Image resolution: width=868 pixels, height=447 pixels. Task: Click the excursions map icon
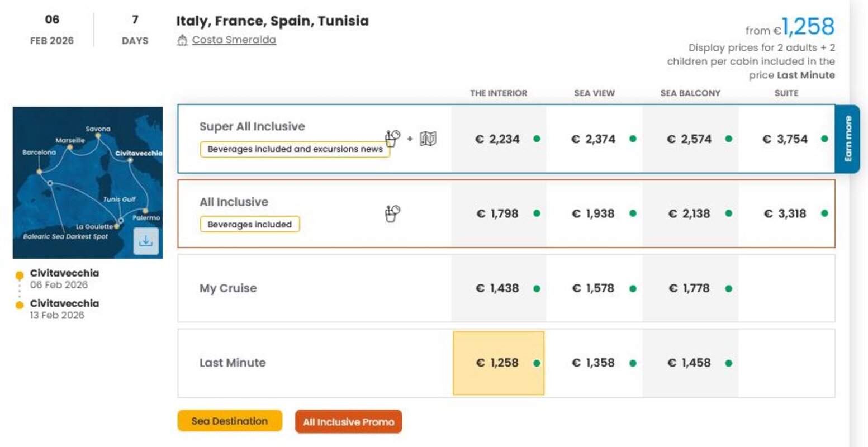(428, 138)
